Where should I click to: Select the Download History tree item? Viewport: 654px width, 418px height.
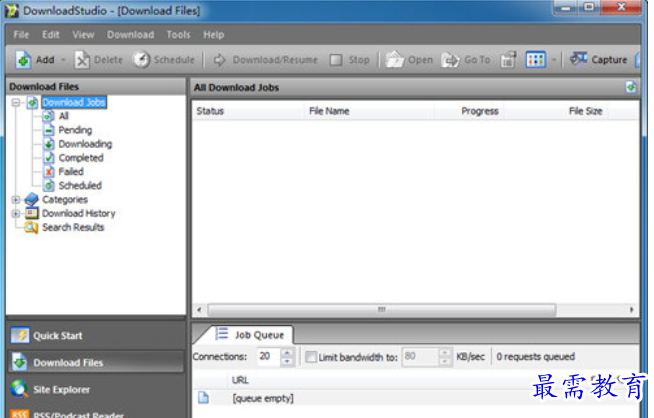tap(78, 213)
